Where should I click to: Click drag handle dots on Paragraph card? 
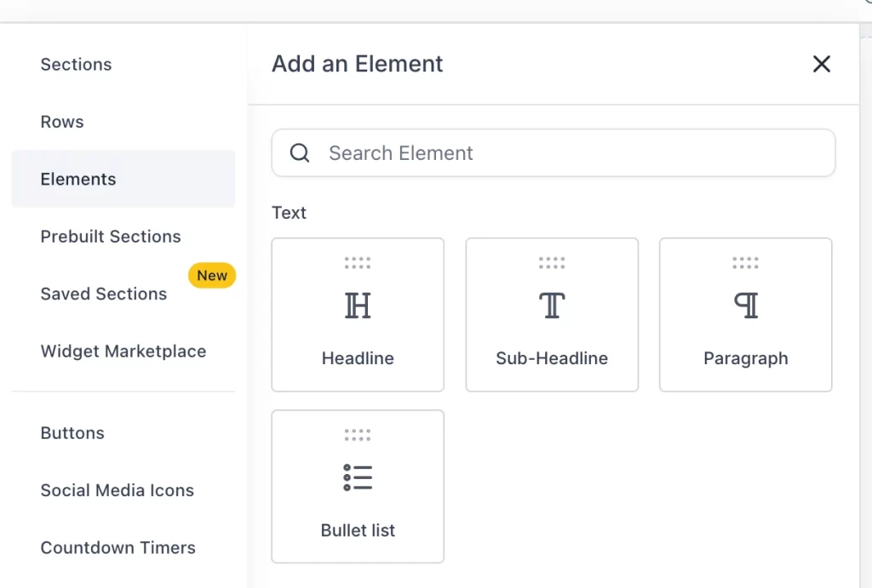746,263
